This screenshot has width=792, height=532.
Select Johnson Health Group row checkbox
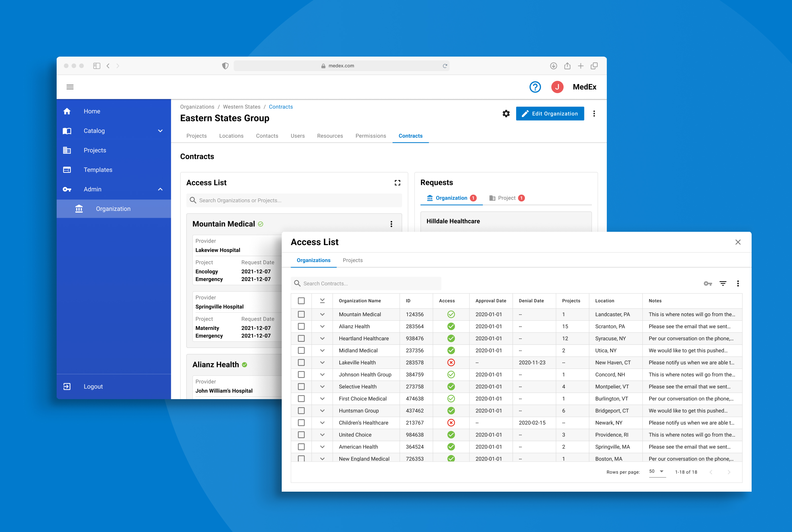click(301, 375)
